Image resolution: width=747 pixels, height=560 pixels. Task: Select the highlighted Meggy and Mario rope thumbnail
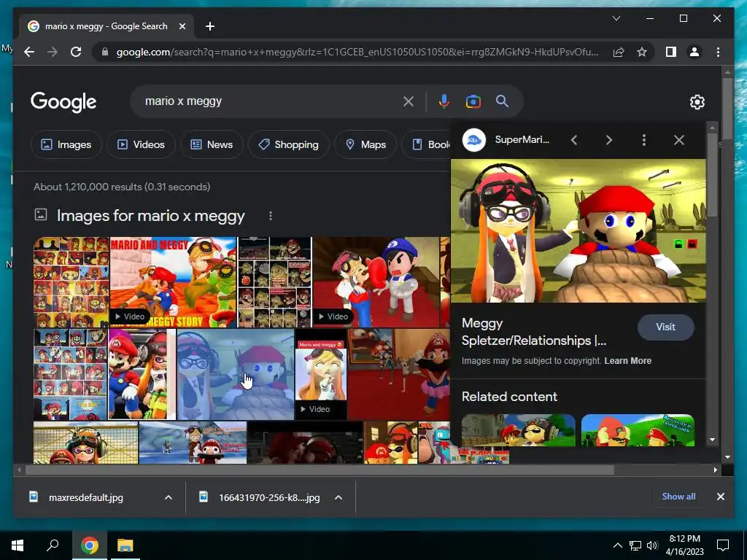point(236,374)
